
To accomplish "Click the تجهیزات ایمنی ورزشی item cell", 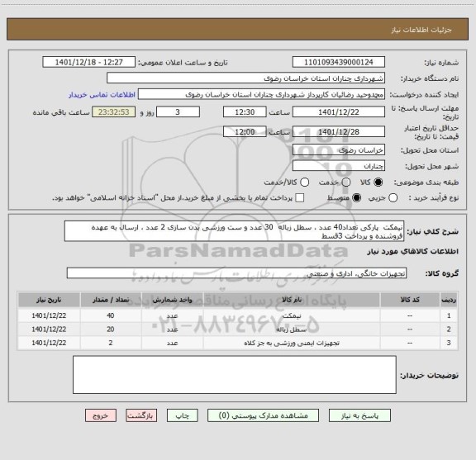I will click(x=292, y=343).
